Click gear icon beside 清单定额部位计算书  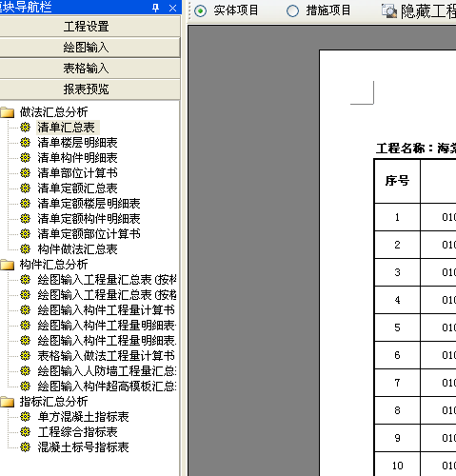pos(25,234)
